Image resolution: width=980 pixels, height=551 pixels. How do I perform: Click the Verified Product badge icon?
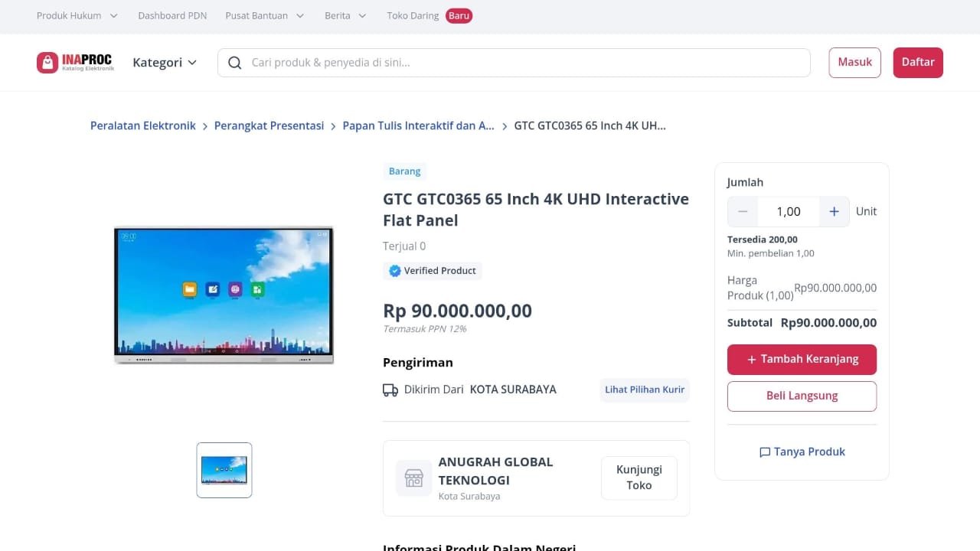point(395,271)
